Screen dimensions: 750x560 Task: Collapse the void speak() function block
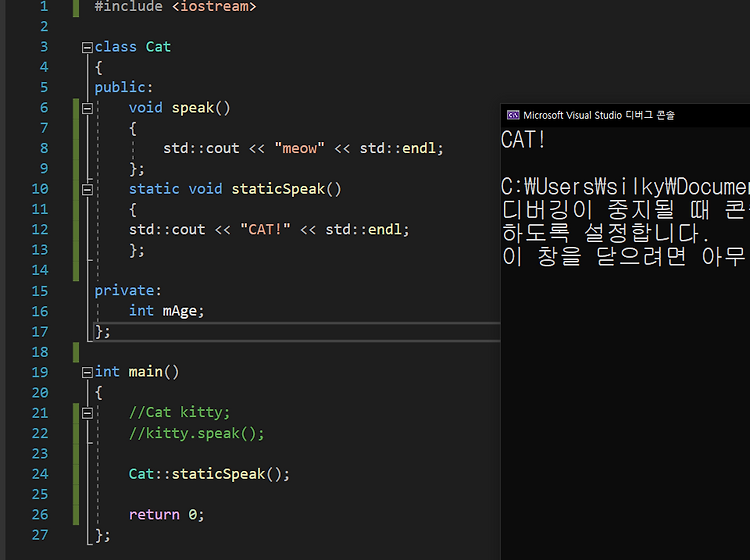click(87, 109)
